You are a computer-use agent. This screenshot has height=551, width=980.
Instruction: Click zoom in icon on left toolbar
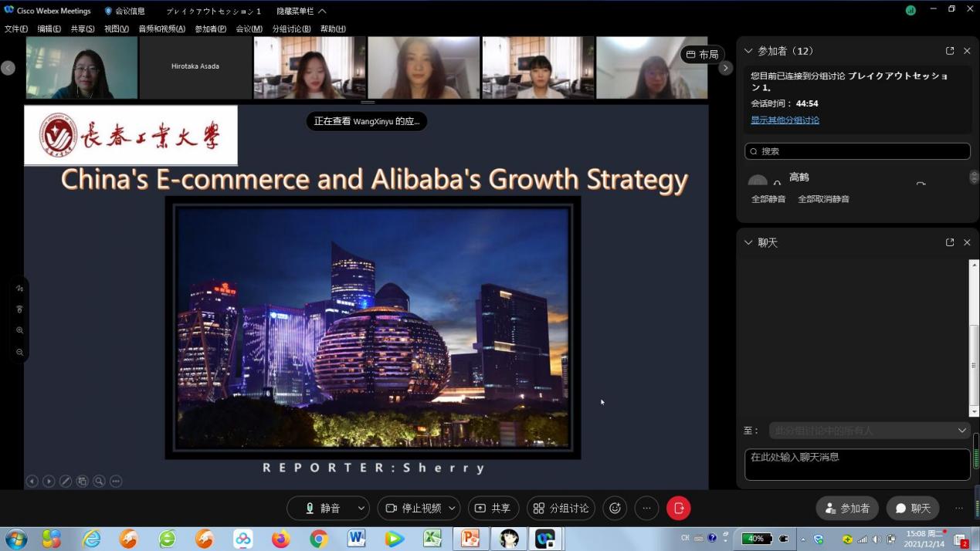coord(20,330)
